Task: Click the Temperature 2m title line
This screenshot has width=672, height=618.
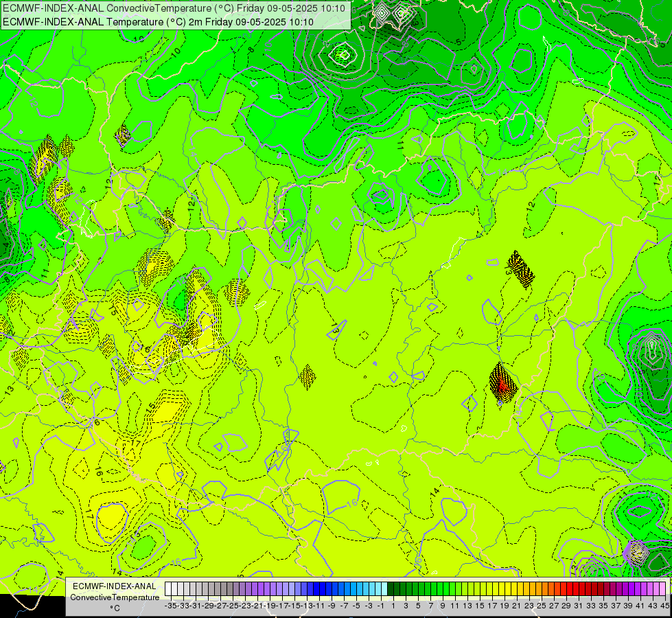Action: (158, 22)
